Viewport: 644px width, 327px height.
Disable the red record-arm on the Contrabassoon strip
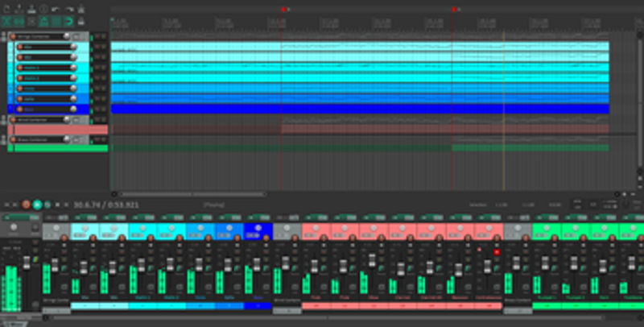(497, 251)
